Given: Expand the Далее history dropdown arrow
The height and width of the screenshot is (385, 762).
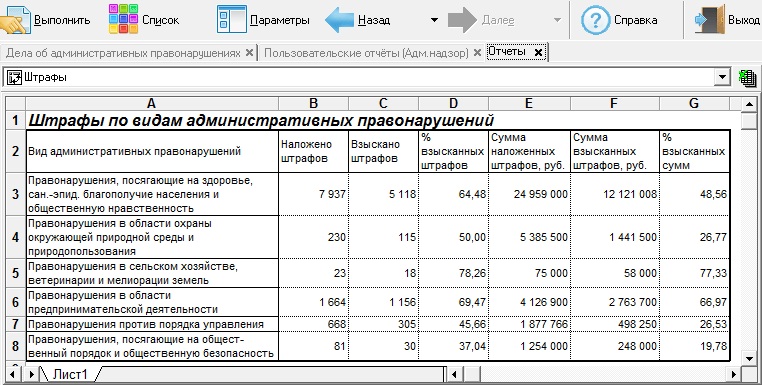Looking at the screenshot, I should point(557,20).
